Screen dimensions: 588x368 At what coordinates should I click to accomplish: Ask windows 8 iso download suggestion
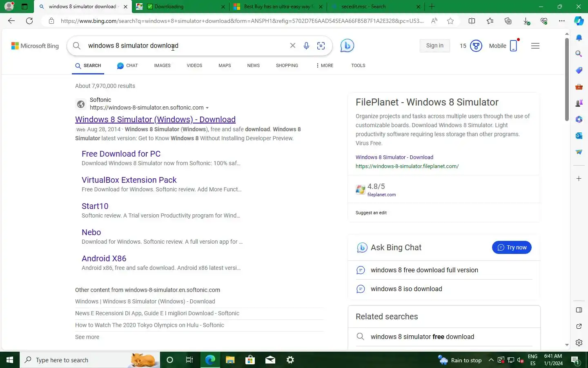[x=406, y=289]
